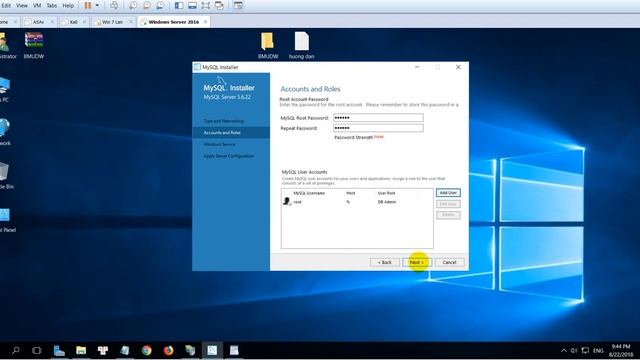Open the VMware Tabs menu
This screenshot has width=640, height=360.
[x=52, y=5]
